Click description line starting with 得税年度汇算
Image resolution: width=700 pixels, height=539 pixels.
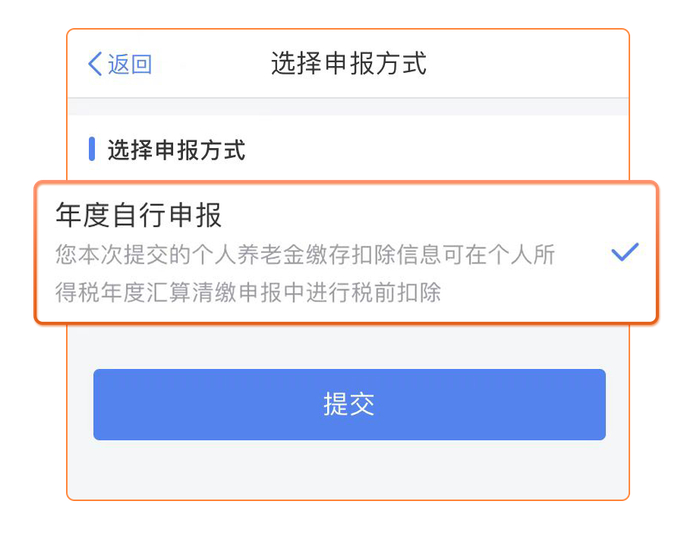(x=248, y=294)
